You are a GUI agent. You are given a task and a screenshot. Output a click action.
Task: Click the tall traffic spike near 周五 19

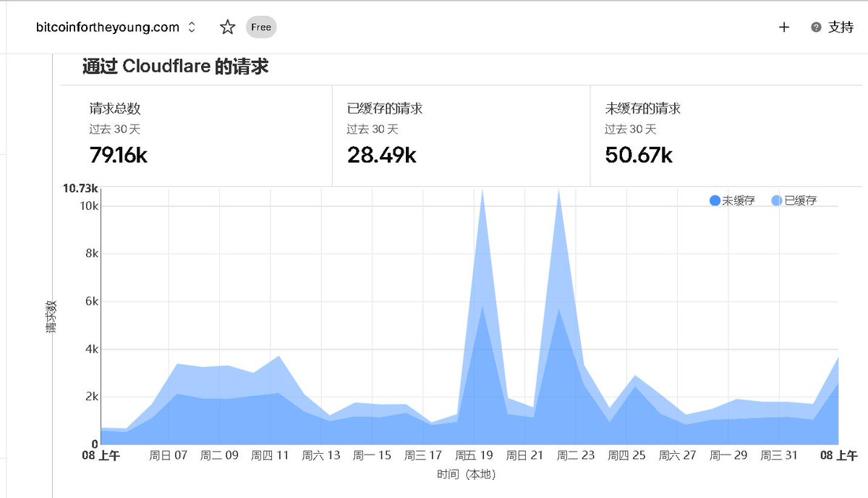[482, 253]
